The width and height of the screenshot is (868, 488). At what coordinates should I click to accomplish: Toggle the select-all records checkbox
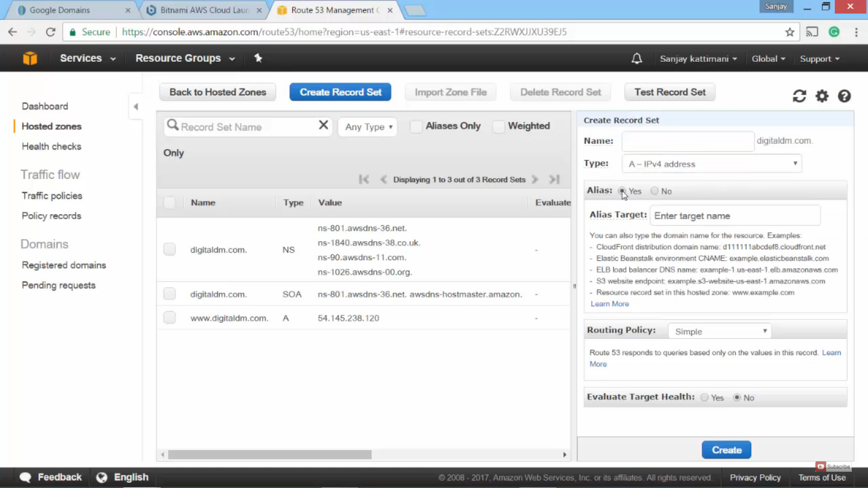pos(170,203)
